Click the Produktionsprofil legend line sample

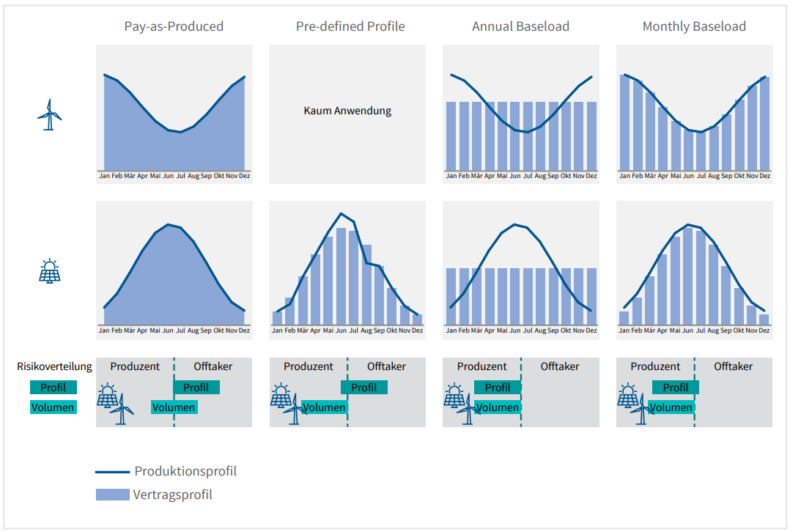[112, 472]
